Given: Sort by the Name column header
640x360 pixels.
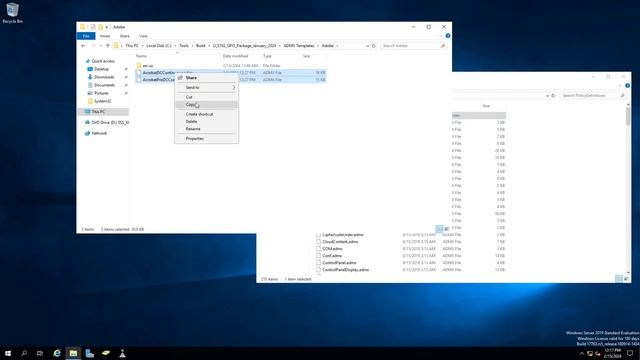Looking at the screenshot, I should [x=141, y=56].
